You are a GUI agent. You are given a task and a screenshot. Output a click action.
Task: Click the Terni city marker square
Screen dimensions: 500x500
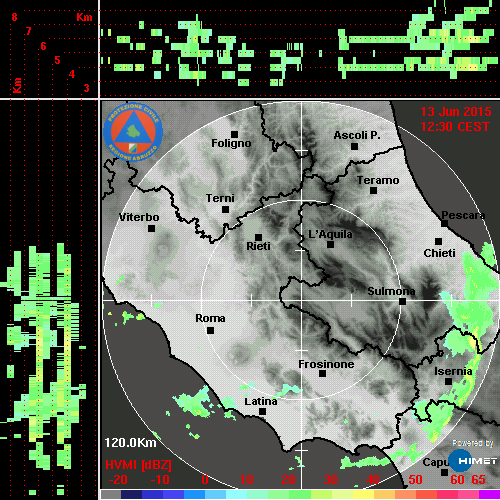[x=226, y=210]
